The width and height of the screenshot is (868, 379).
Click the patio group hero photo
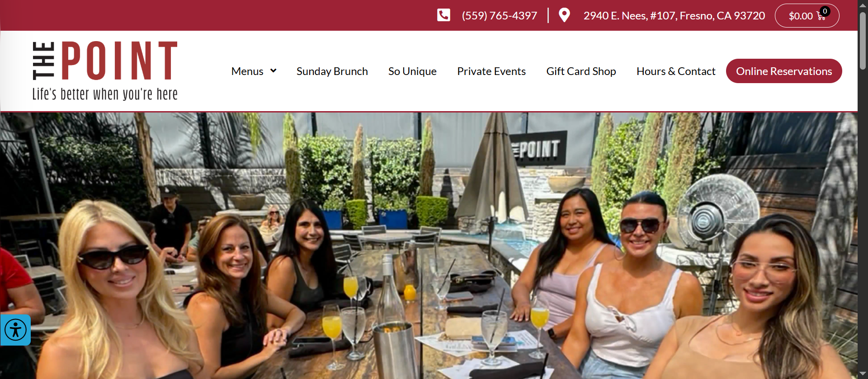[429, 246]
